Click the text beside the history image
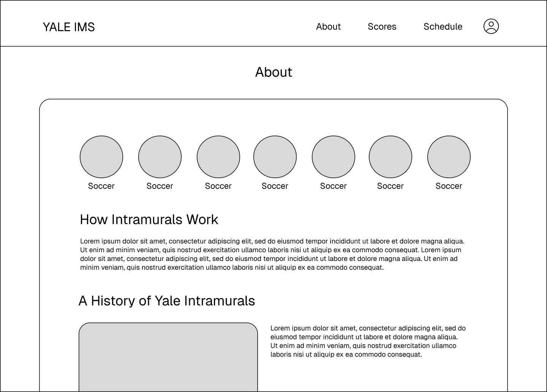Screen dimensions: 547x392 pos(368,341)
